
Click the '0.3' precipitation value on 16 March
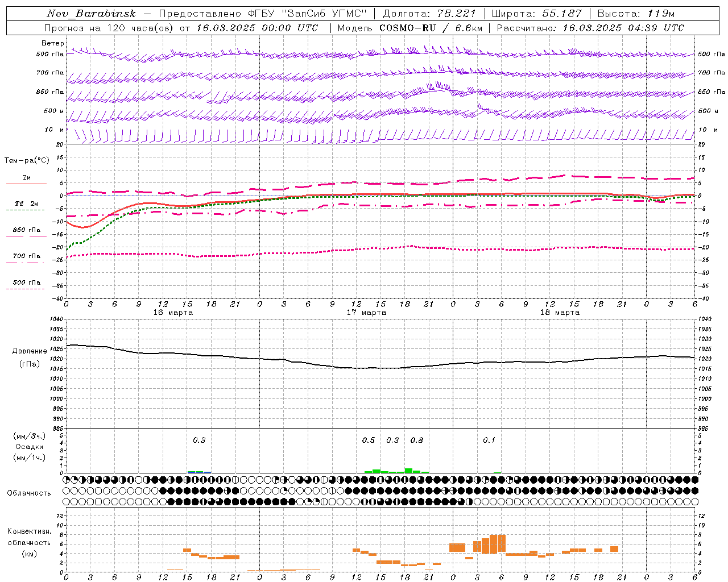[x=199, y=440]
